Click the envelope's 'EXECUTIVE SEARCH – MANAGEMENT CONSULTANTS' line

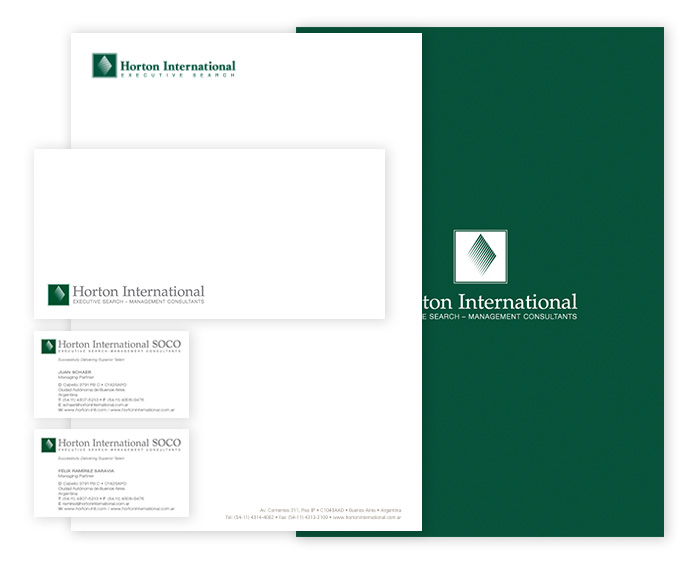tap(138, 301)
